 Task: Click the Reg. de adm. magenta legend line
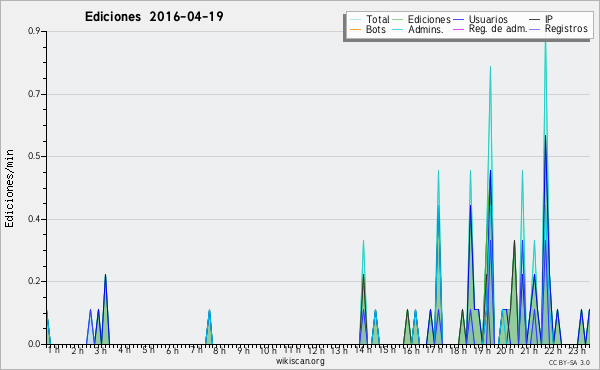(x=458, y=29)
